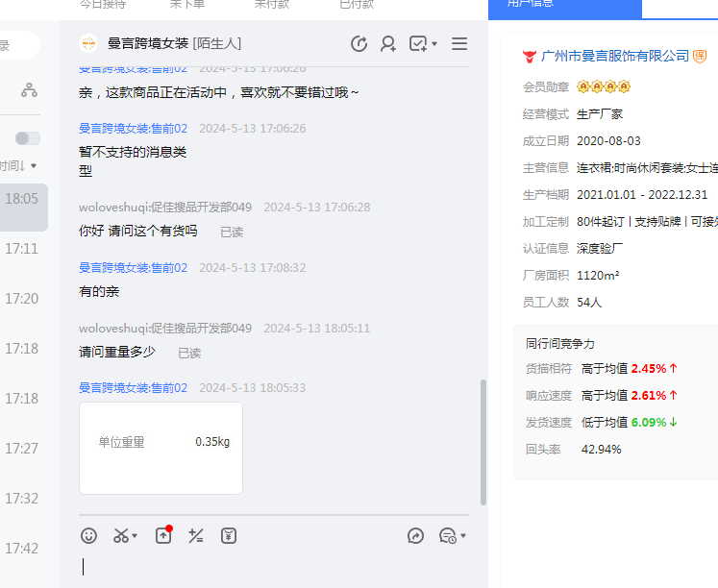Viewport: 718px width, 588px height.
Task: Select conversation at 18:05
Action: point(24,208)
